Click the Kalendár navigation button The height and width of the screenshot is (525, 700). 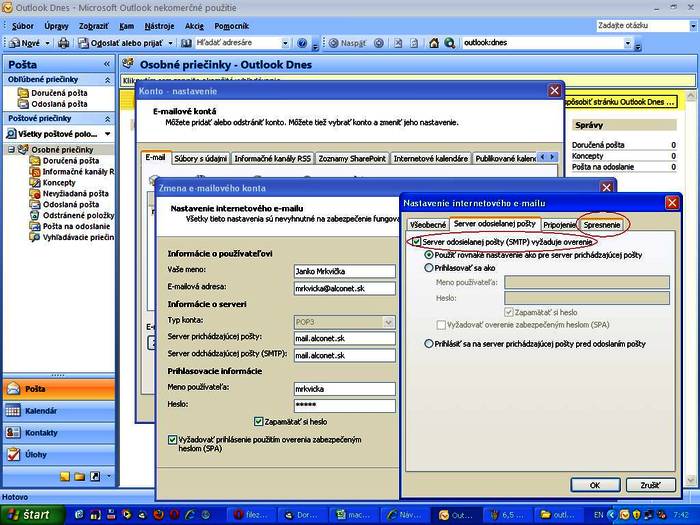coord(59,411)
